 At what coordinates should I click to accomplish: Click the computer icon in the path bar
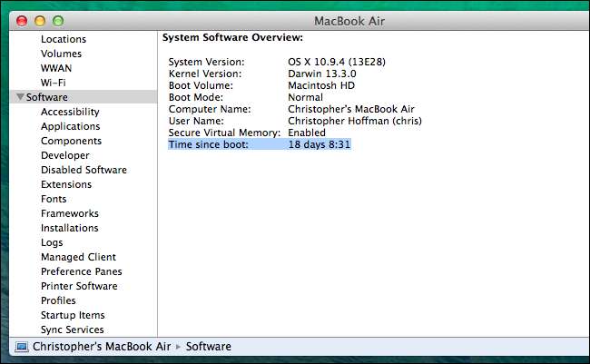(22, 347)
